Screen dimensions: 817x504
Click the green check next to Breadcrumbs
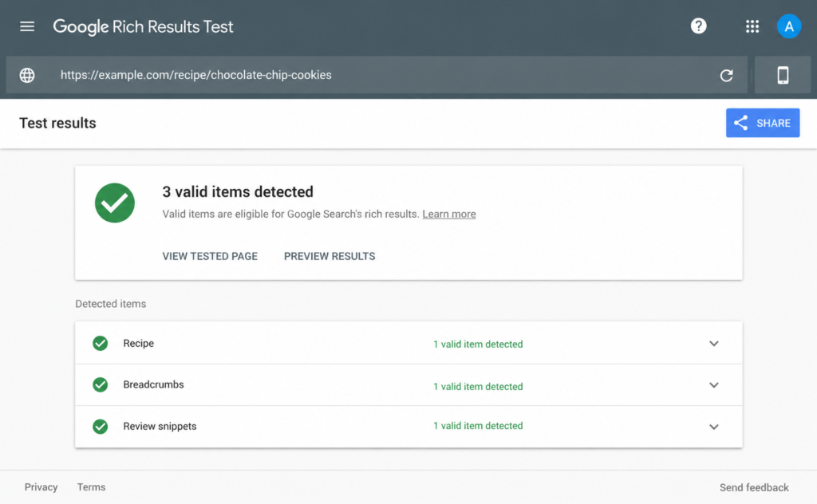tap(100, 384)
